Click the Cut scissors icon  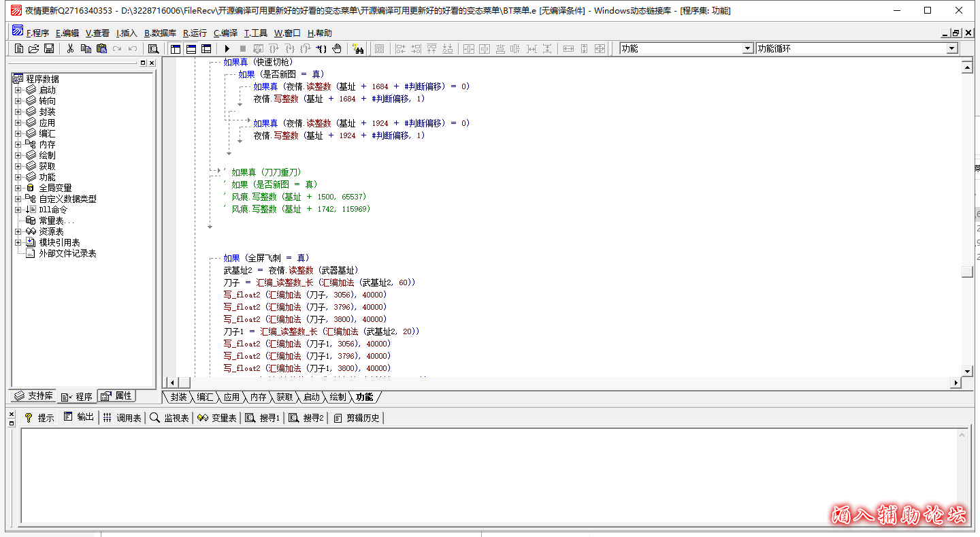[70, 48]
